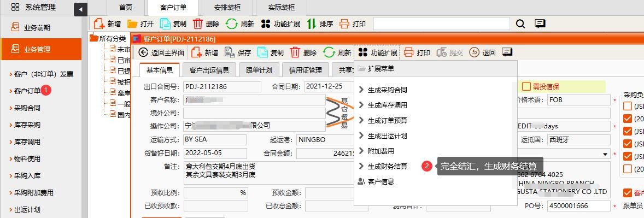The height and width of the screenshot is (218, 644).
Task: Expand 所有分类 tree root folder
Action: 94,38
